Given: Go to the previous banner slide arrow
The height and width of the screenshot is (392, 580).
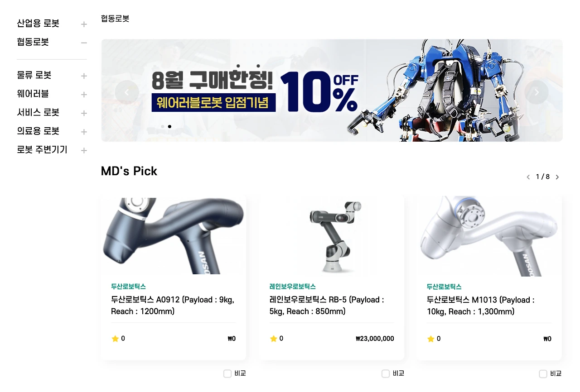Looking at the screenshot, I should point(127,92).
